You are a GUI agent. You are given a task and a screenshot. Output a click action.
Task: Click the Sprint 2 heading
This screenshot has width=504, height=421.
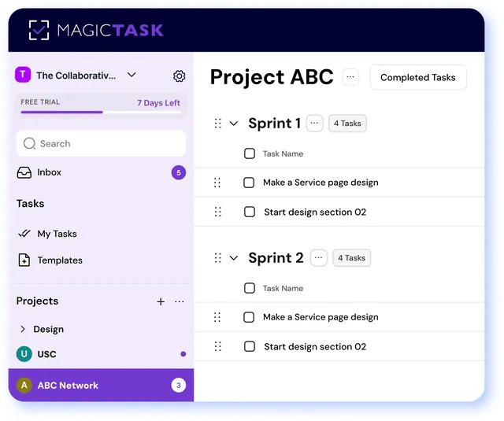coord(276,258)
